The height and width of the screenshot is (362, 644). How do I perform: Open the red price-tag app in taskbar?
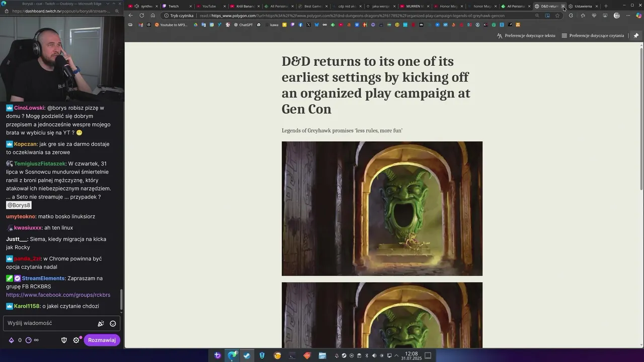click(307, 355)
